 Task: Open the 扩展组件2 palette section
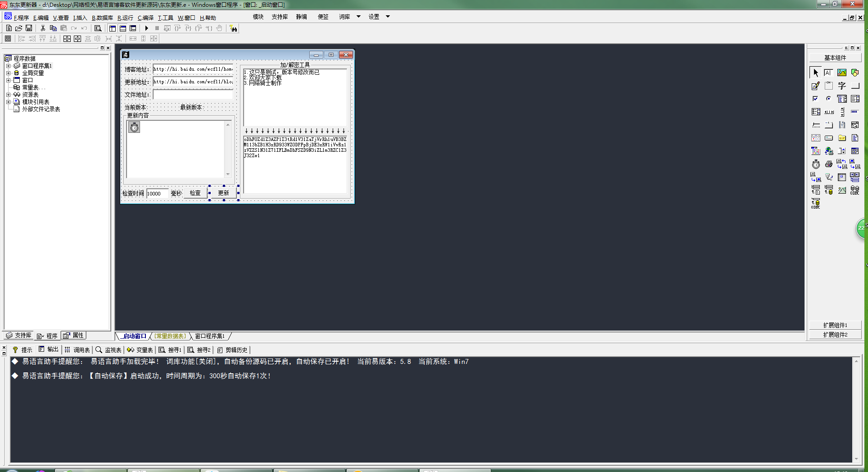coord(835,335)
